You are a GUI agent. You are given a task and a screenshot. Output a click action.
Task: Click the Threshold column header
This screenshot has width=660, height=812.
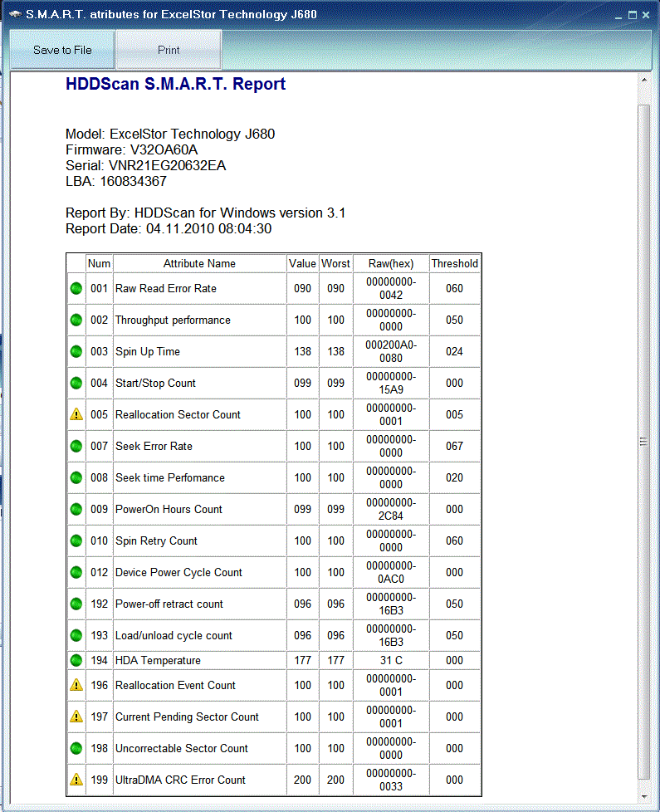click(454, 263)
